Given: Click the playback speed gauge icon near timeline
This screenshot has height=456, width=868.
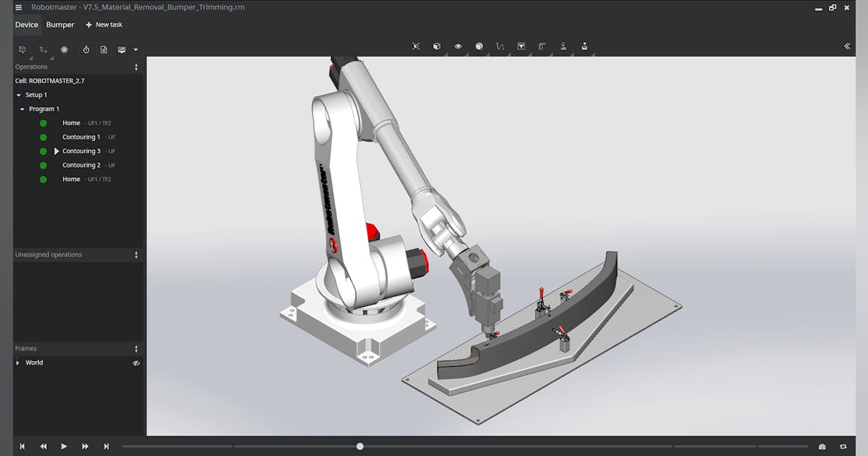Looking at the screenshot, I should (822, 447).
